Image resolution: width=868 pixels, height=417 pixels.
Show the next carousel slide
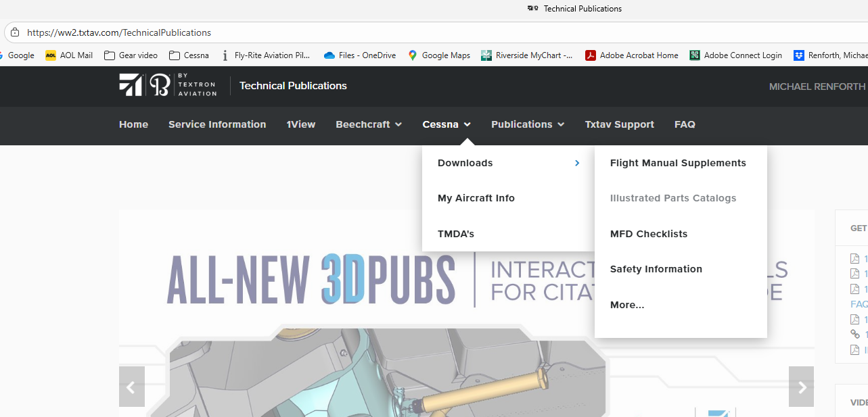click(x=802, y=387)
